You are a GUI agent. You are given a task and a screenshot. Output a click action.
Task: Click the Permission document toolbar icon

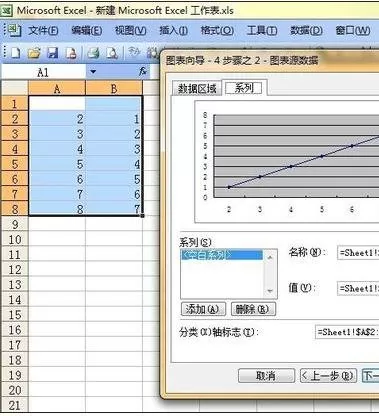coord(71,53)
